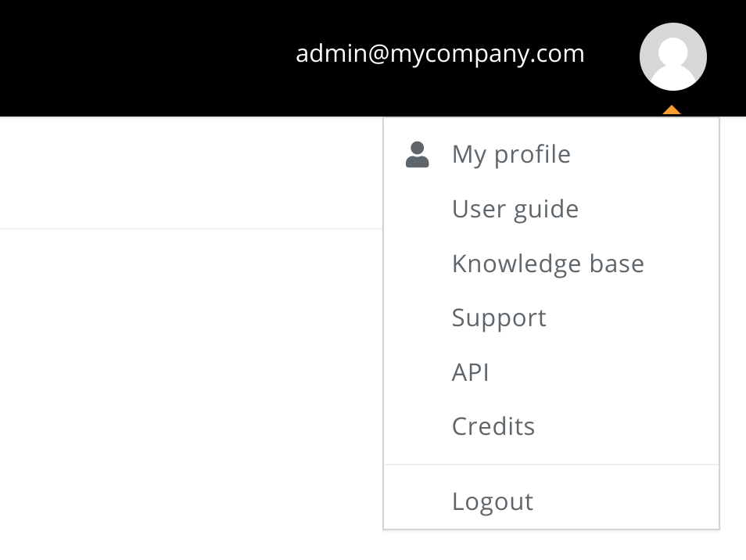Viewport: 746px width, 560px height.
Task: Log out using the Logout entry
Action: [551, 501]
